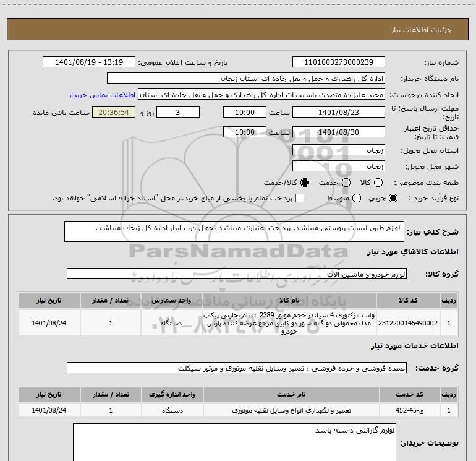
Task: Select the کالا radio button
Action: [x=378, y=183]
